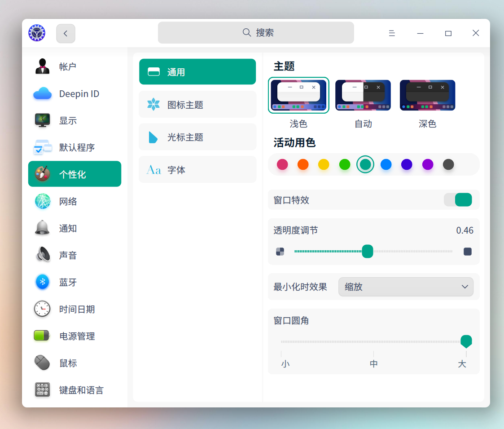This screenshot has height=429, width=504.
Task: Set window corner radius to 大
Action: [x=462, y=364]
